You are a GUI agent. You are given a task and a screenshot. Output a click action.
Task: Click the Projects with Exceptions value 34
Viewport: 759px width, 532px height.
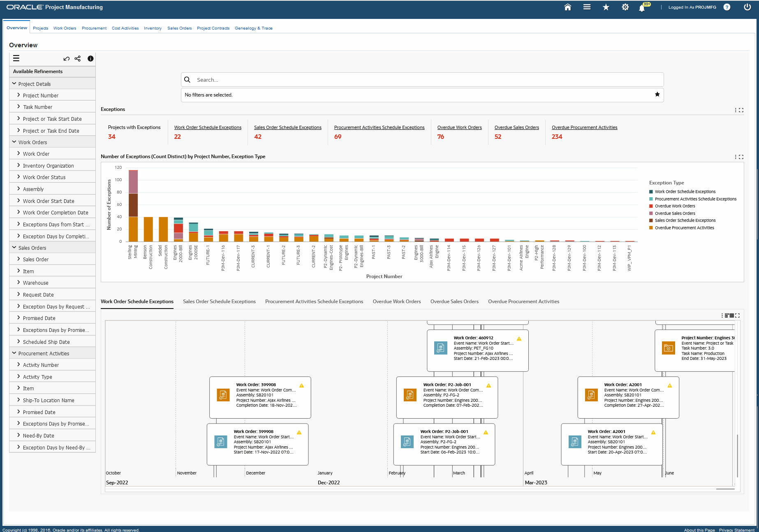(111, 137)
